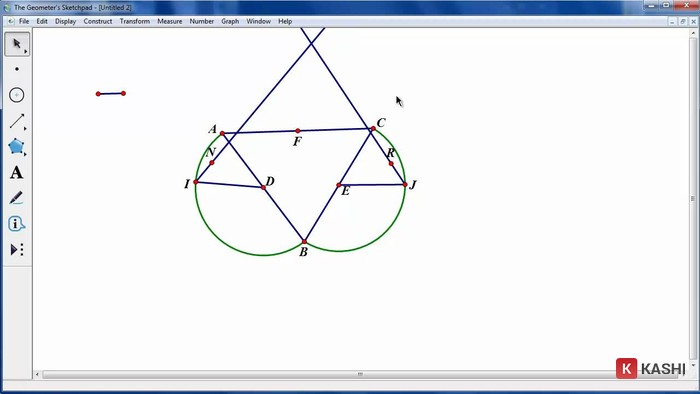This screenshot has height=394, width=700.
Task: Select the Point tool
Action: click(17, 69)
